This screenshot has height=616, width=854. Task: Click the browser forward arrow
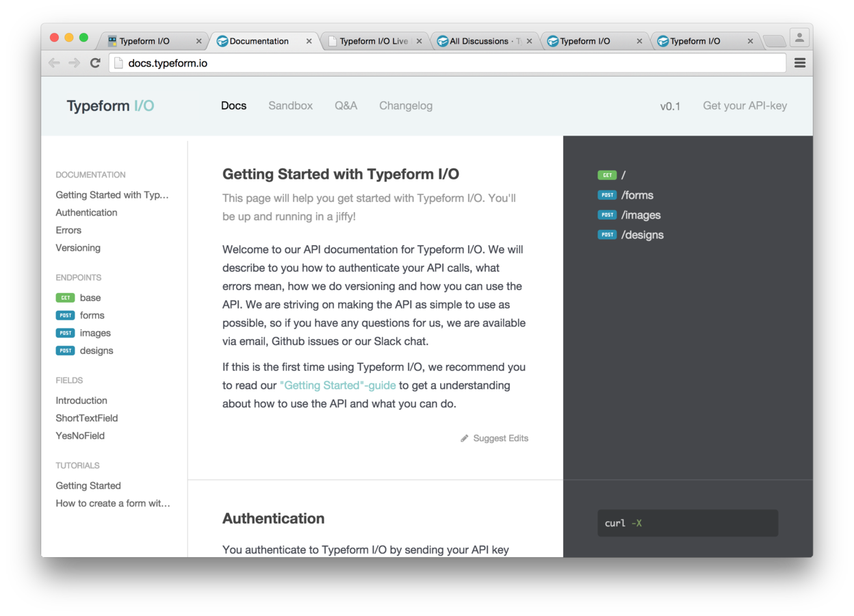click(74, 63)
